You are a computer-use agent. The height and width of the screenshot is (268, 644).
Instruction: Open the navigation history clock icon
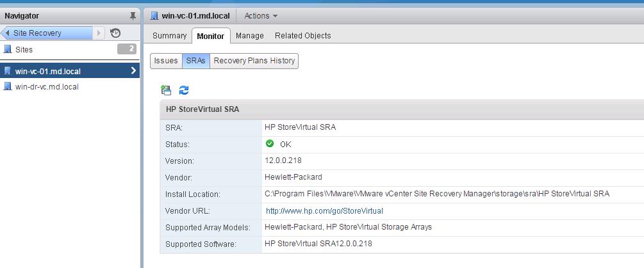pyautogui.click(x=115, y=33)
